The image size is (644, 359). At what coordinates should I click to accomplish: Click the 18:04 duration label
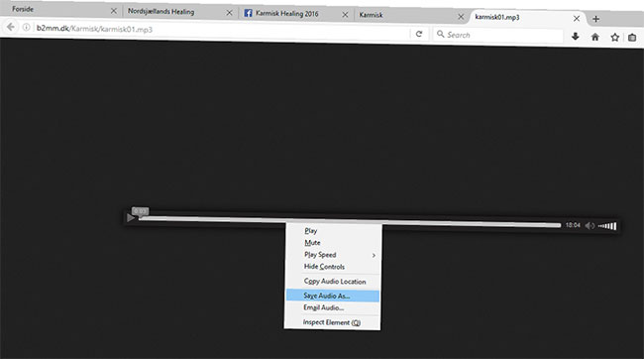(x=573, y=225)
